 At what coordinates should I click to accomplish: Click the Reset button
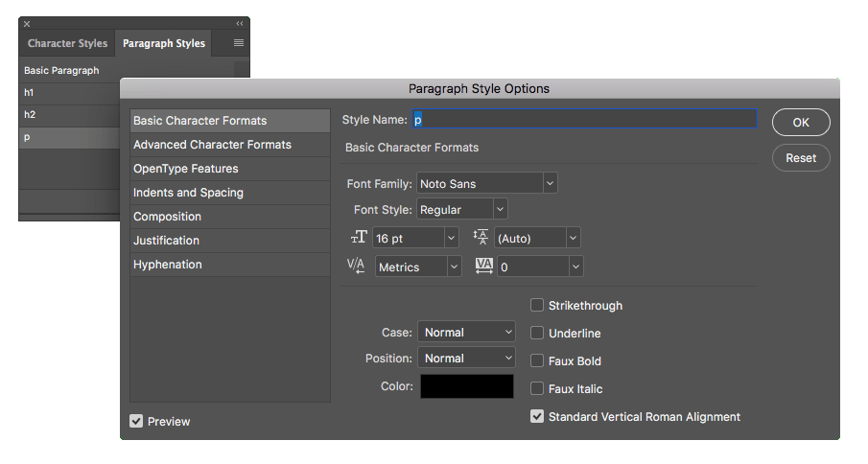(x=801, y=158)
